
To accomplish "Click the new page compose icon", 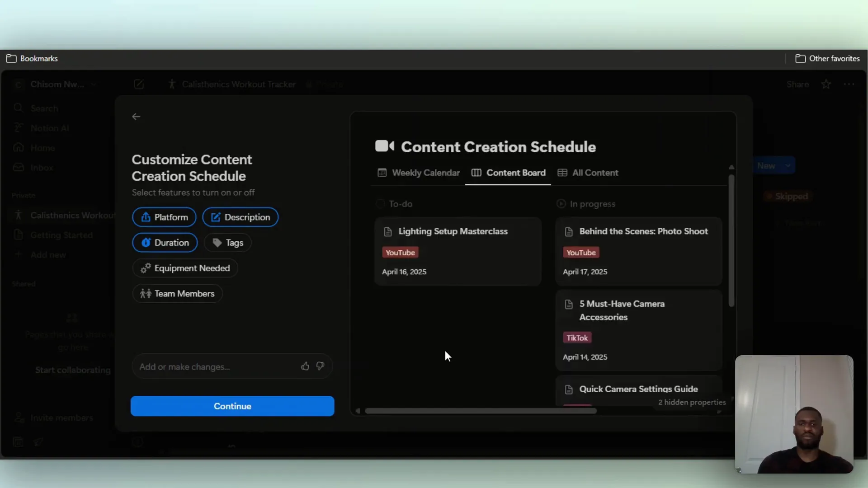I will [139, 84].
